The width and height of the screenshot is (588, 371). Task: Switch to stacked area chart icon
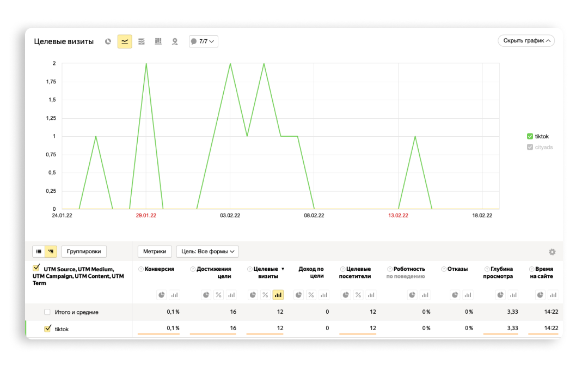click(142, 41)
